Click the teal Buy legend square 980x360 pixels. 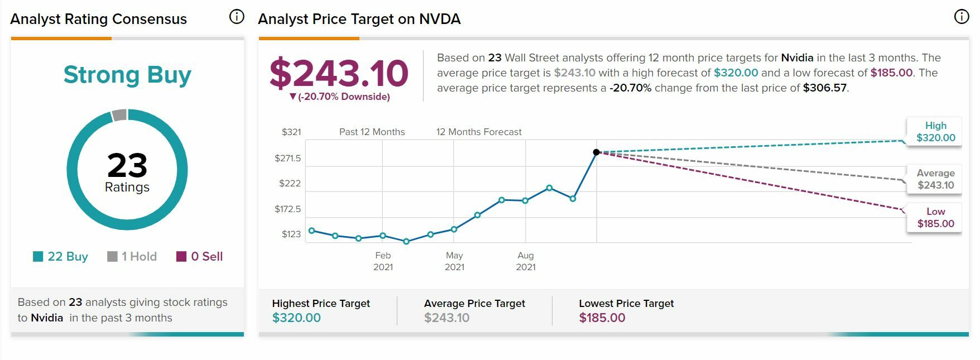(x=38, y=256)
